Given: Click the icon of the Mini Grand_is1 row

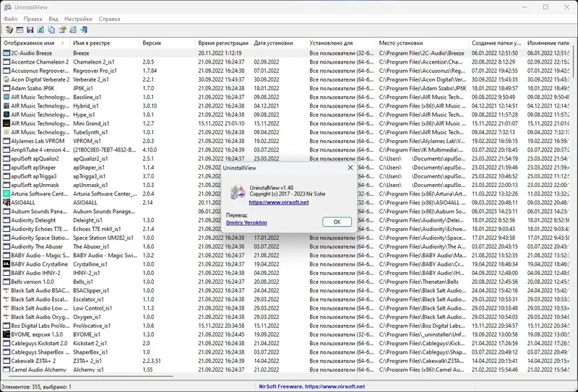Looking at the screenshot, I should [7, 123].
